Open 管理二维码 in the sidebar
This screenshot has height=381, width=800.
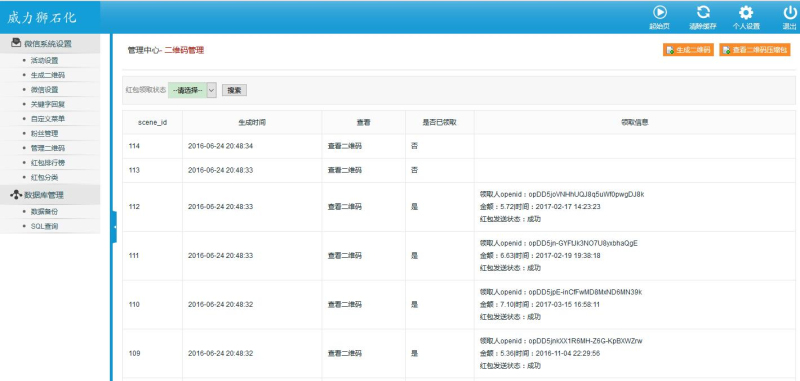(x=47, y=148)
